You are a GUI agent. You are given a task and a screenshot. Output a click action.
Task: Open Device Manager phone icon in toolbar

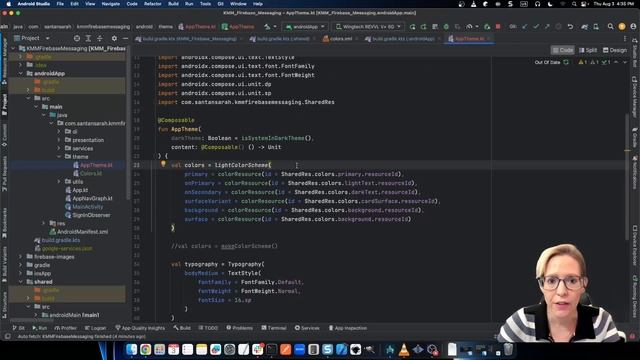click(x=596, y=27)
